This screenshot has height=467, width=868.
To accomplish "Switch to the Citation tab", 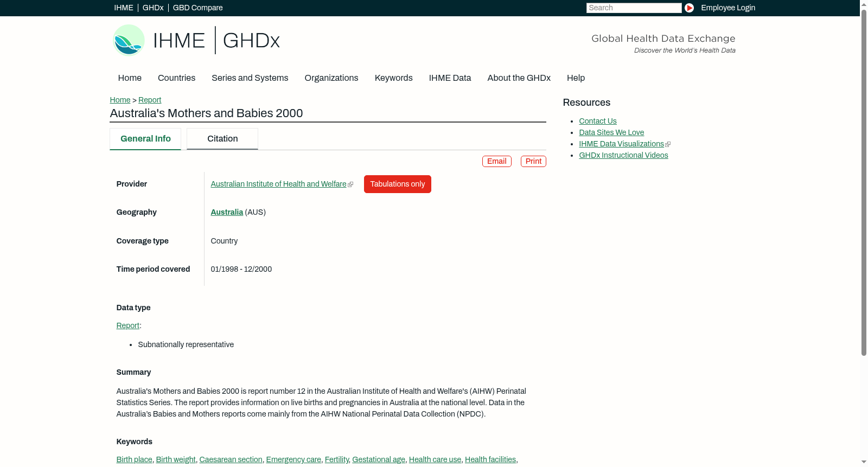I will (222, 139).
